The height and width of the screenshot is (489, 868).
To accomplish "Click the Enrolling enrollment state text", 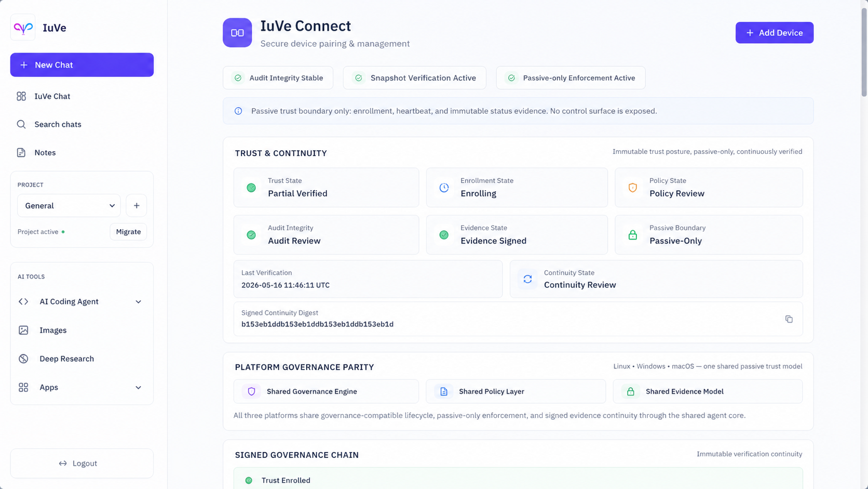I will pos(478,193).
